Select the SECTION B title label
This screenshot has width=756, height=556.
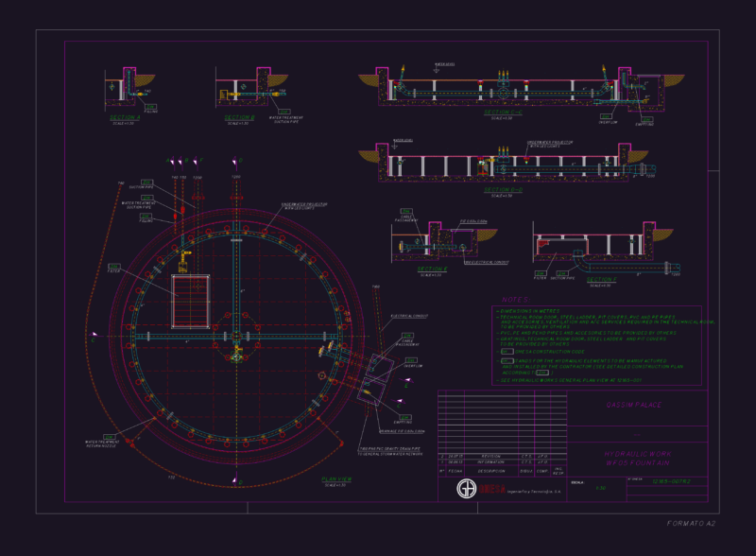[x=239, y=118]
